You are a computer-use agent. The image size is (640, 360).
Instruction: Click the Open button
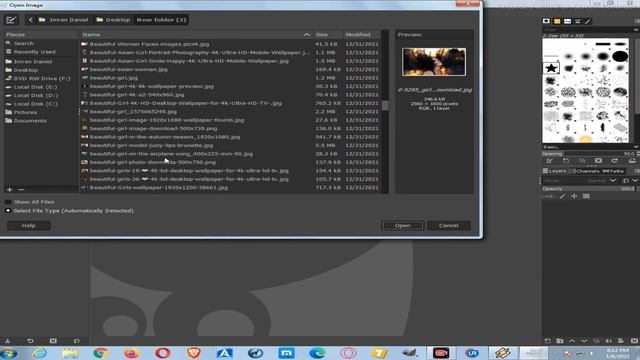pos(402,226)
